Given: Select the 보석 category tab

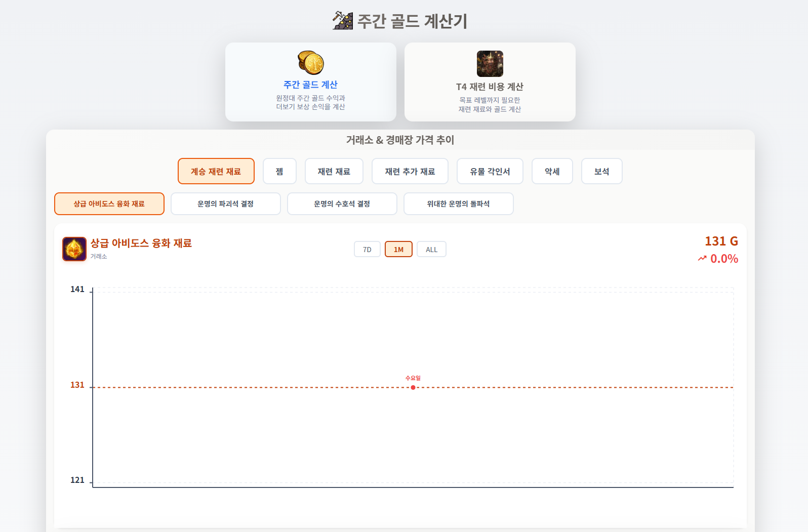Looking at the screenshot, I should pos(601,172).
